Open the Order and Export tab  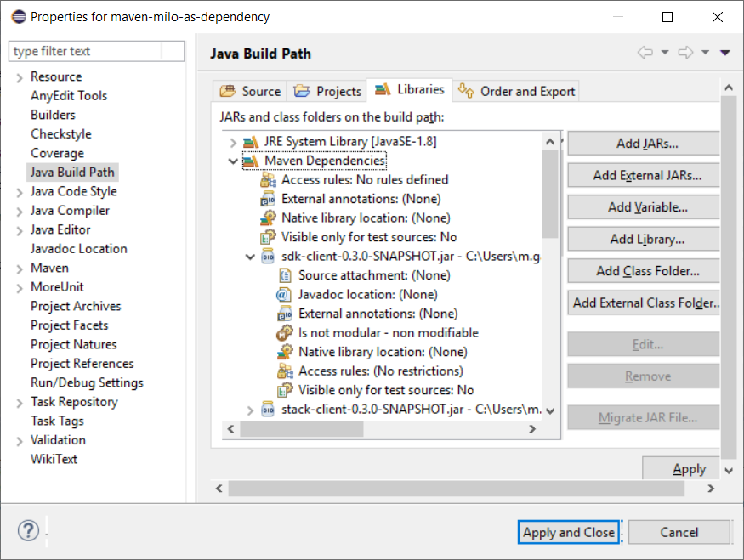click(x=516, y=91)
